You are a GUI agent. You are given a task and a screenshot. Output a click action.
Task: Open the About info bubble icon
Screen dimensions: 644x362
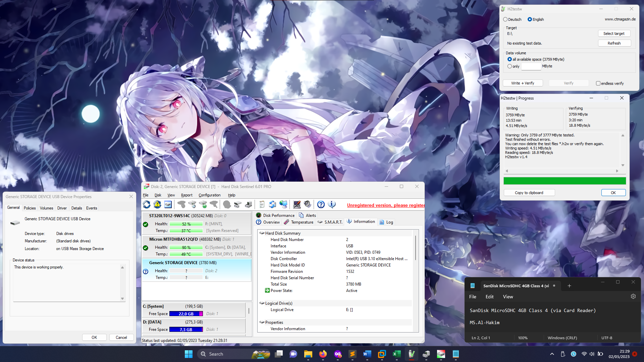click(x=332, y=204)
